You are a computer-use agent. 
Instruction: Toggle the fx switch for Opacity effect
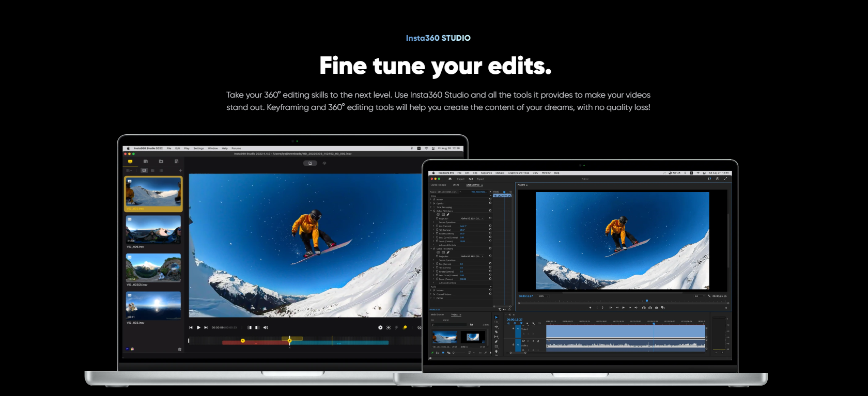coord(435,203)
